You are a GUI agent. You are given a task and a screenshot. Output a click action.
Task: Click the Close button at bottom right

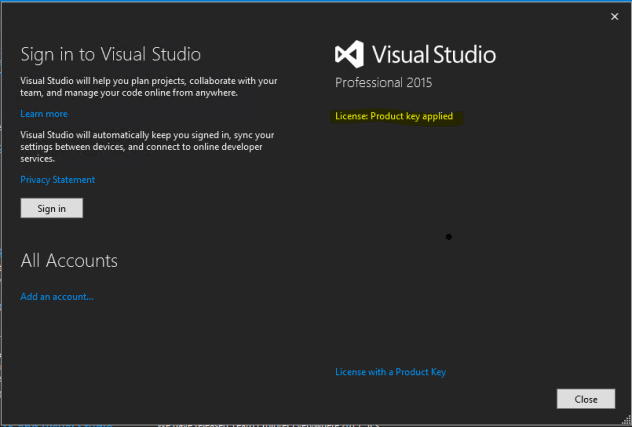click(x=585, y=398)
